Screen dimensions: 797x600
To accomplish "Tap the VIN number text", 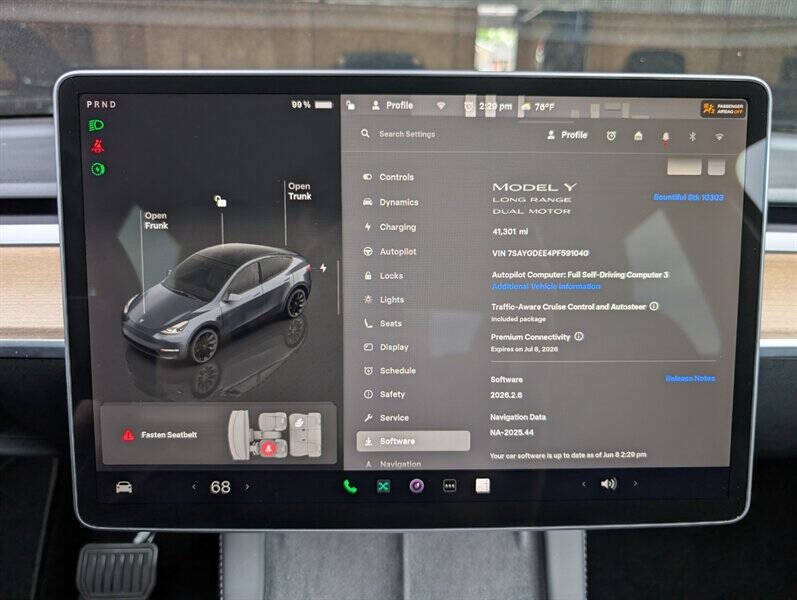I will click(x=540, y=253).
